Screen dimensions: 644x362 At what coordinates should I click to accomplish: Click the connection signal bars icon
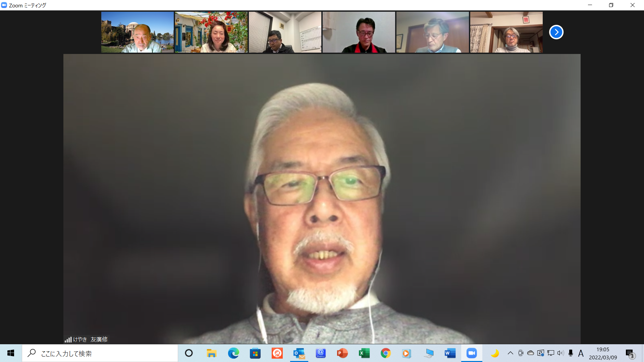point(68,340)
